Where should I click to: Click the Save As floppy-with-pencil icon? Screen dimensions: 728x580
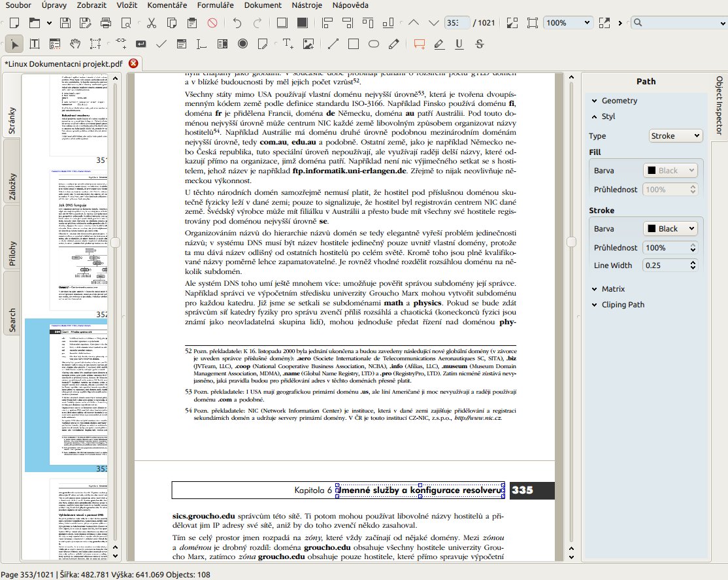point(86,23)
